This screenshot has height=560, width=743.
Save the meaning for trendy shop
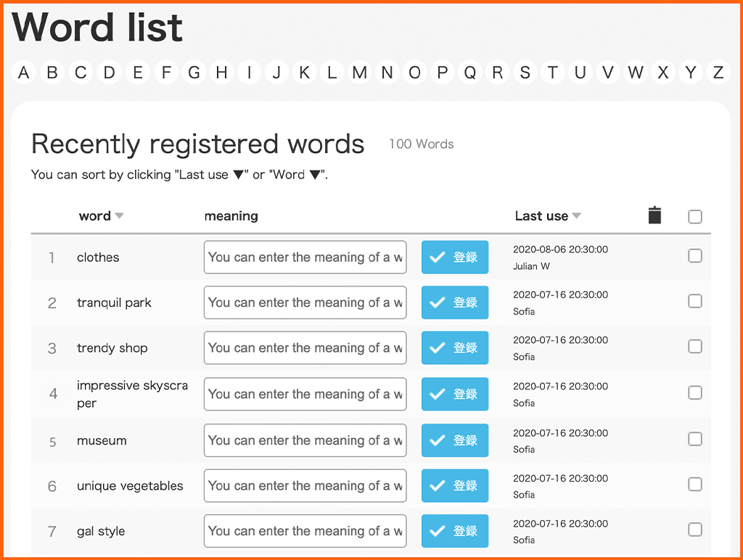455,348
